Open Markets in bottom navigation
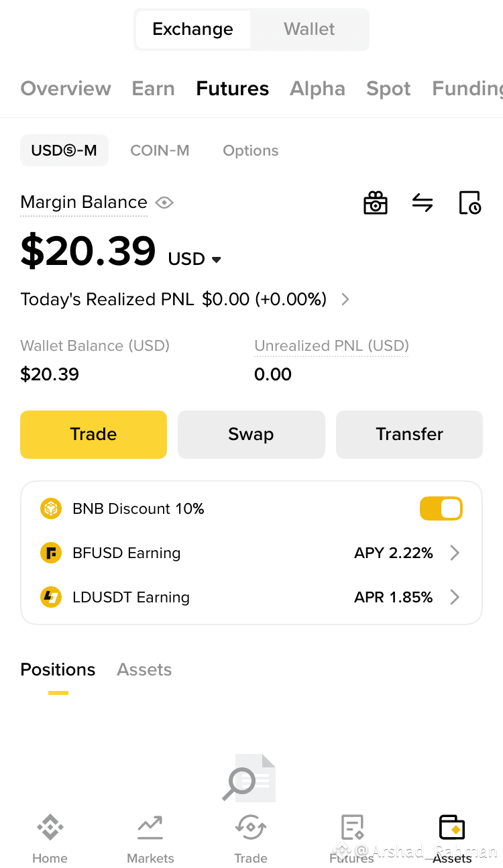Viewport: 503px width, 868px height. coord(150,838)
